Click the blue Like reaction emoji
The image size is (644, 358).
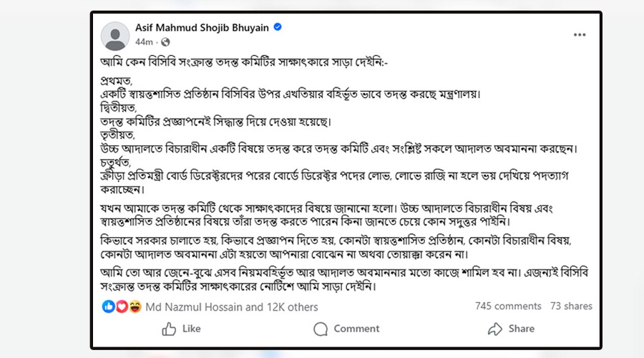click(108, 306)
